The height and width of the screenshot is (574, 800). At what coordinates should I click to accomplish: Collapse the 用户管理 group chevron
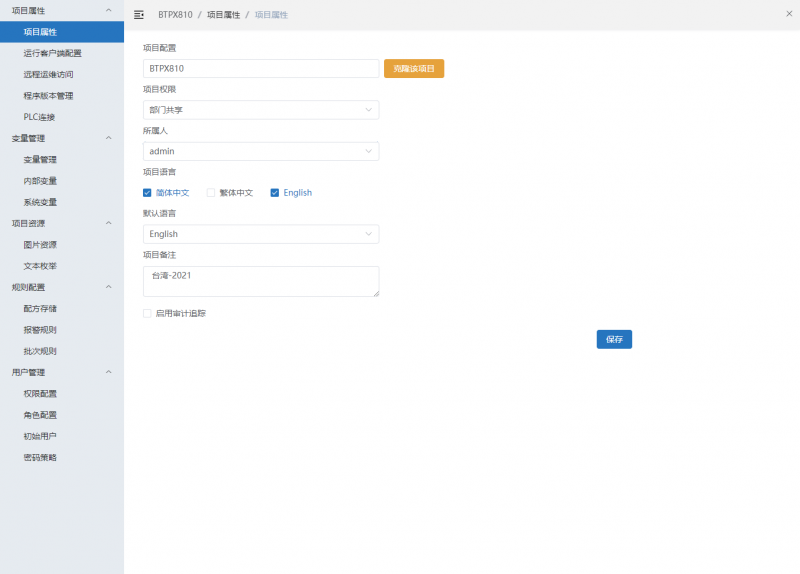(x=108, y=372)
